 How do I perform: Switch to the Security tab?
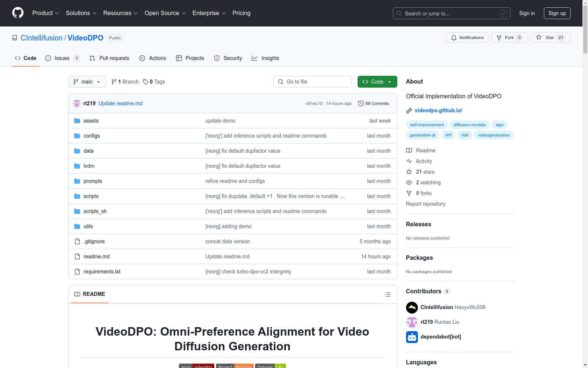(x=228, y=58)
